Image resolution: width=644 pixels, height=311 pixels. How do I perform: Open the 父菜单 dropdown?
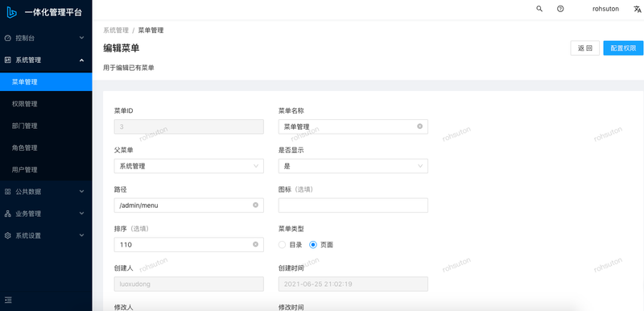189,166
